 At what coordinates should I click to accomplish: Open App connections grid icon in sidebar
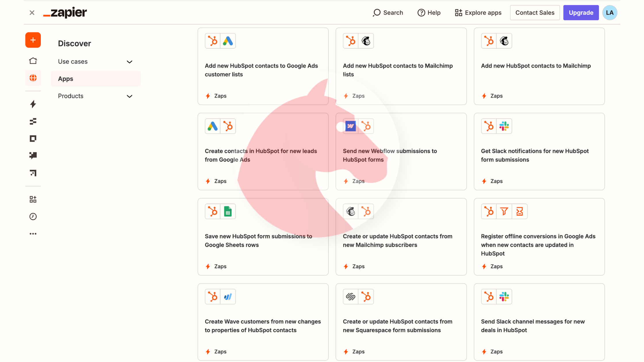tap(33, 199)
